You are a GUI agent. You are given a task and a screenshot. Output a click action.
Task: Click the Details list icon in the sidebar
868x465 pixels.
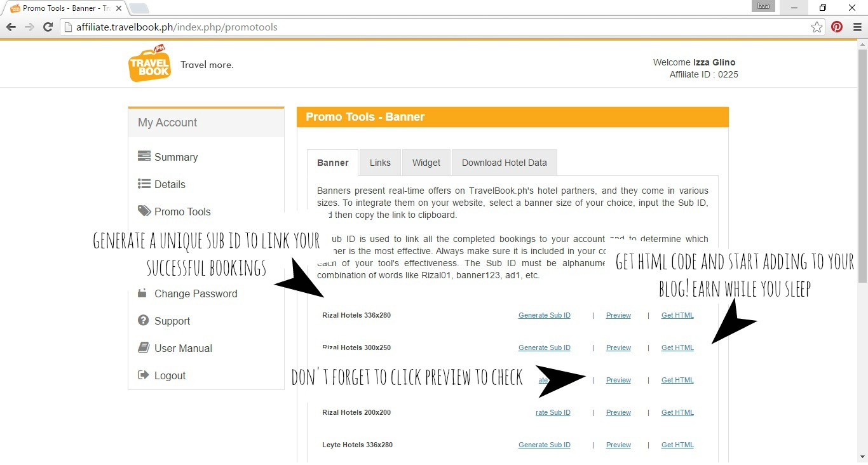[x=144, y=184]
